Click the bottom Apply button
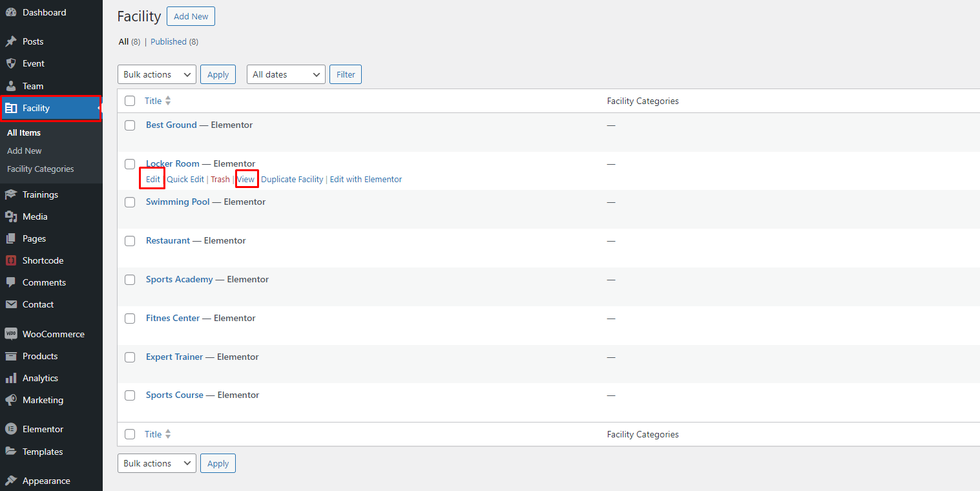The image size is (980, 491). (x=218, y=463)
